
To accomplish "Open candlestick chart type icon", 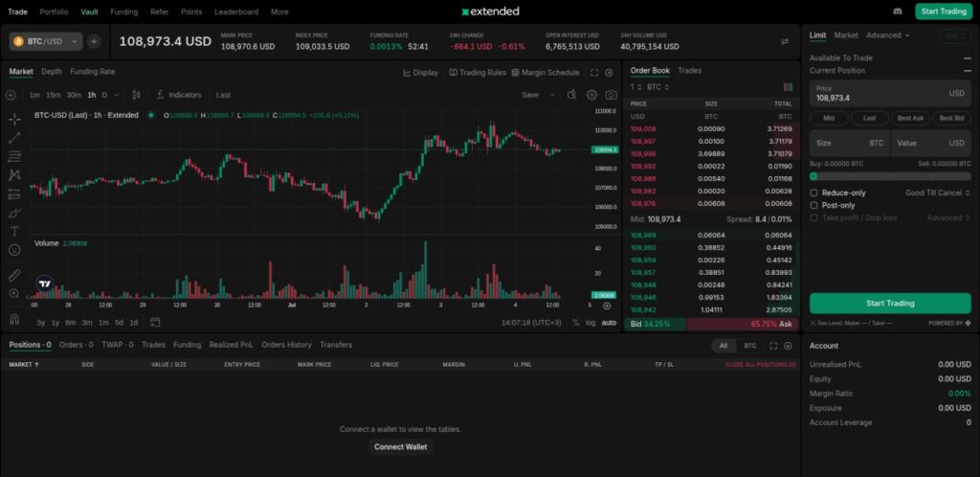I will pyautogui.click(x=136, y=95).
